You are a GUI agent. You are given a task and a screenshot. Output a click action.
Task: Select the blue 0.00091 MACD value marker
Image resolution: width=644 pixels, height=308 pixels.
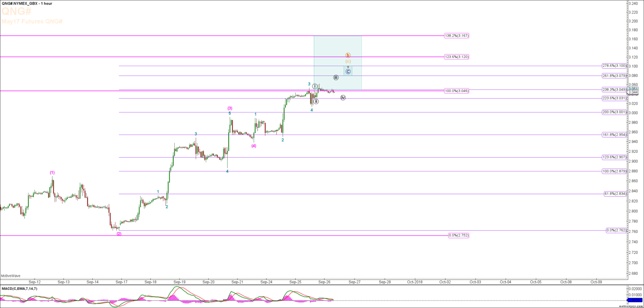[635, 300]
